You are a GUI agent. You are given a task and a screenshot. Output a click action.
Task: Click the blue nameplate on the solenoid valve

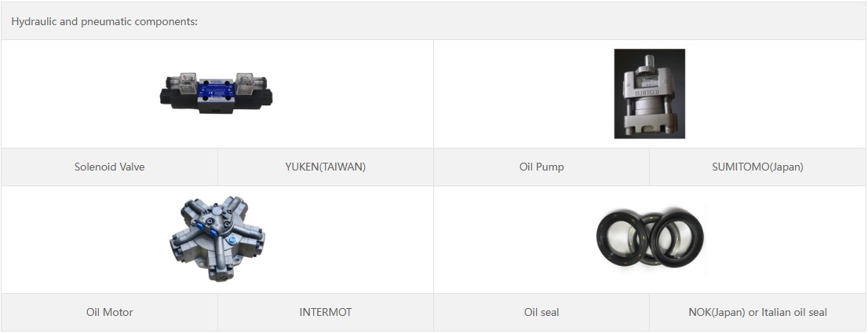click(217, 90)
